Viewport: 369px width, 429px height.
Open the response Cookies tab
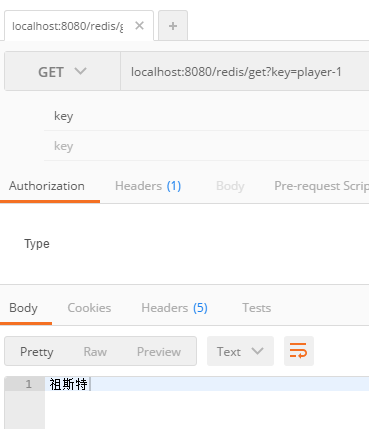(89, 308)
